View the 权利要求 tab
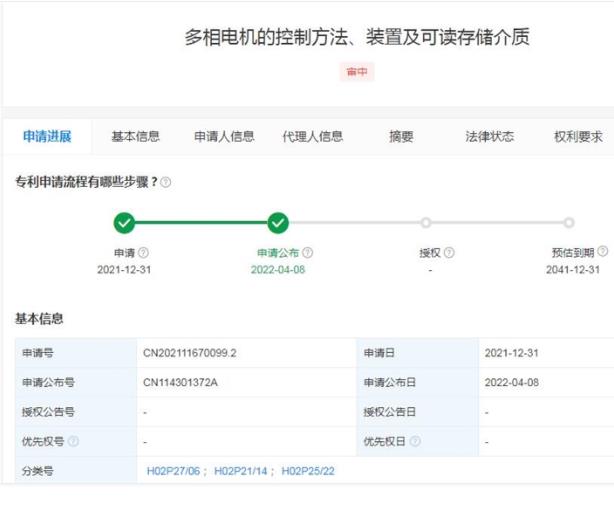 pos(578,137)
